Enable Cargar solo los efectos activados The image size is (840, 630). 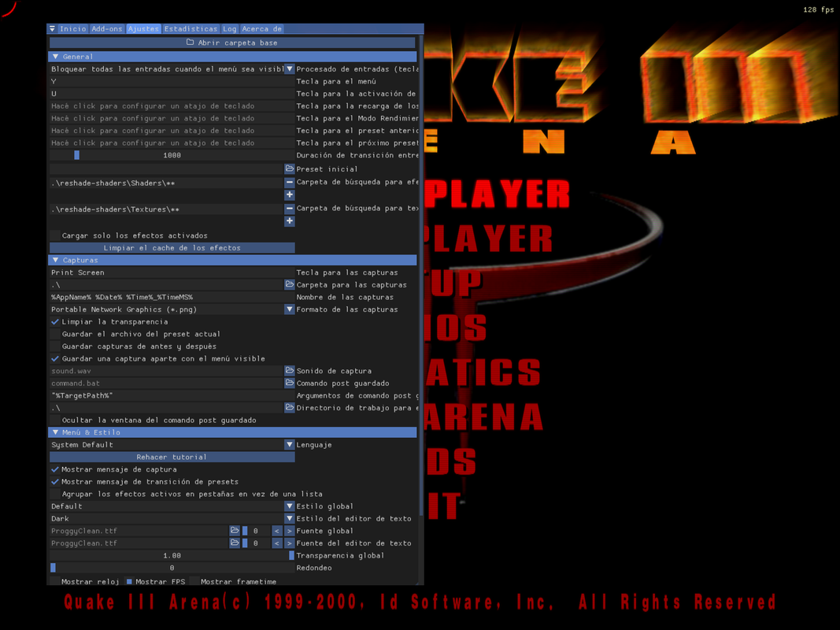tap(54, 235)
